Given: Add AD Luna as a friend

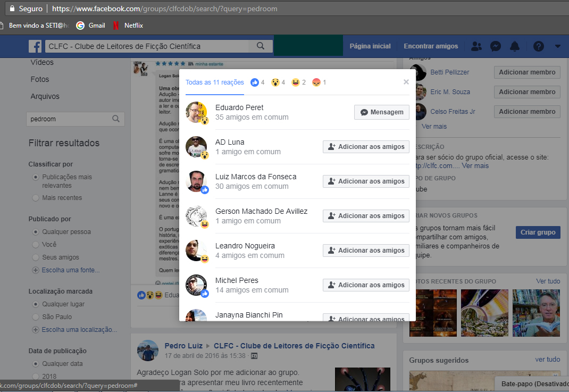Looking at the screenshot, I should tap(366, 147).
